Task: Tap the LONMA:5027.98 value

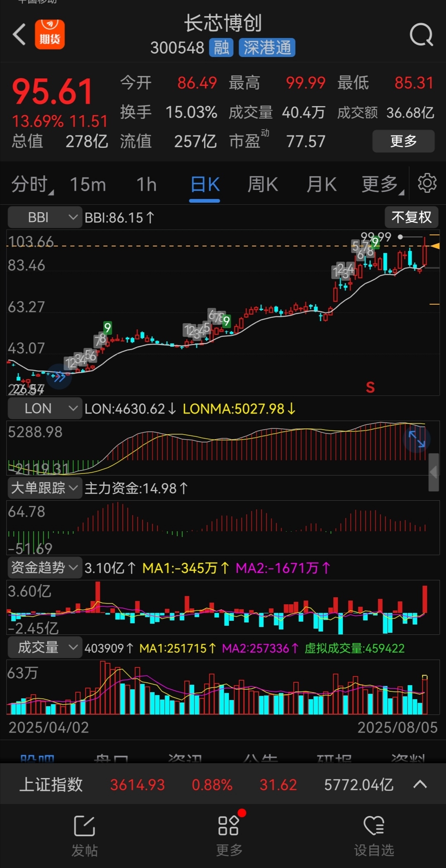Action: [x=239, y=409]
